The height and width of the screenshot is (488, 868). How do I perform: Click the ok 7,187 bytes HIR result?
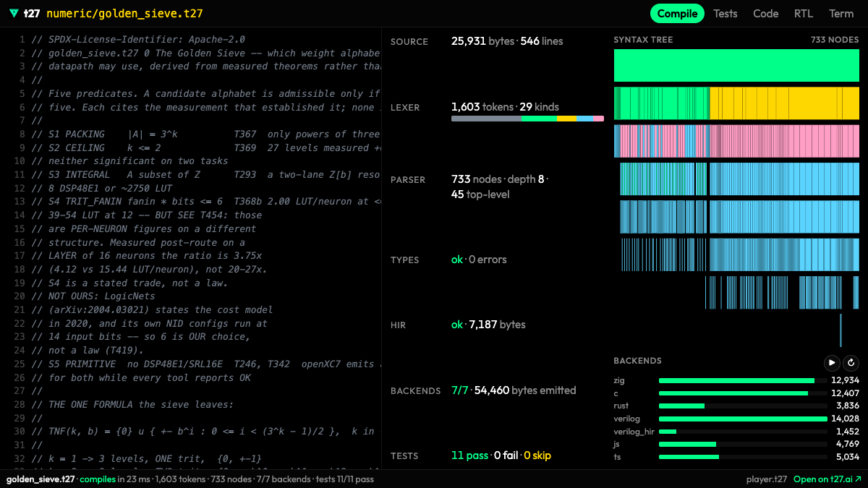(488, 325)
